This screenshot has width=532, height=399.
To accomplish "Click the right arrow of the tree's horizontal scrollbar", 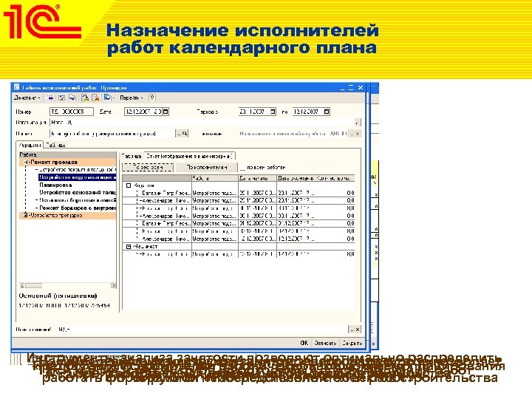I will coord(114,286).
